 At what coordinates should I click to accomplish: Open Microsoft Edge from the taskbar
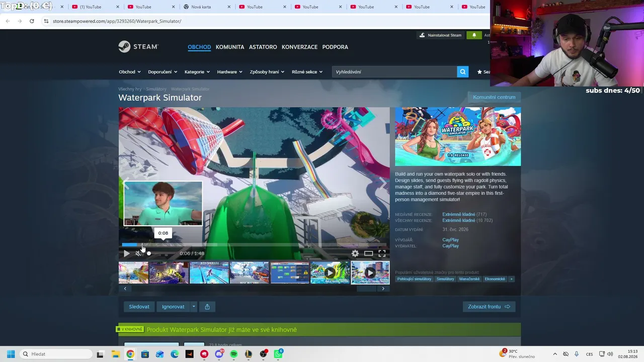(x=175, y=354)
